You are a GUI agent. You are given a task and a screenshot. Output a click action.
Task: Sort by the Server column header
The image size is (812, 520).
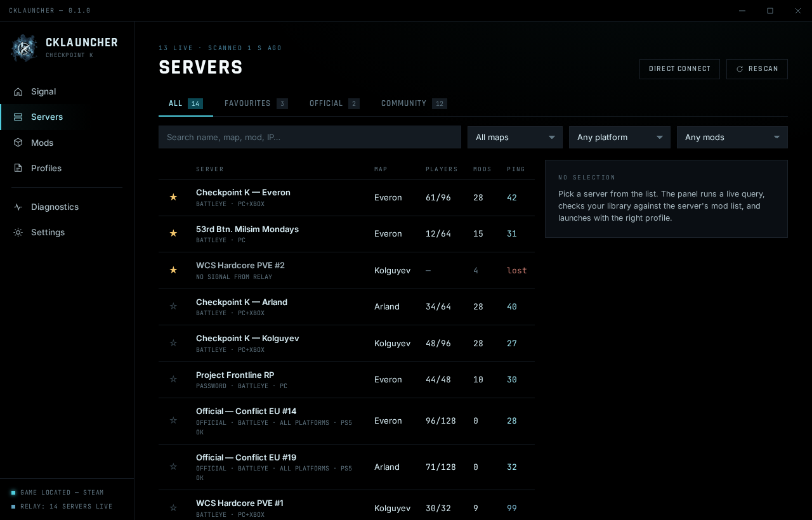pyautogui.click(x=210, y=169)
